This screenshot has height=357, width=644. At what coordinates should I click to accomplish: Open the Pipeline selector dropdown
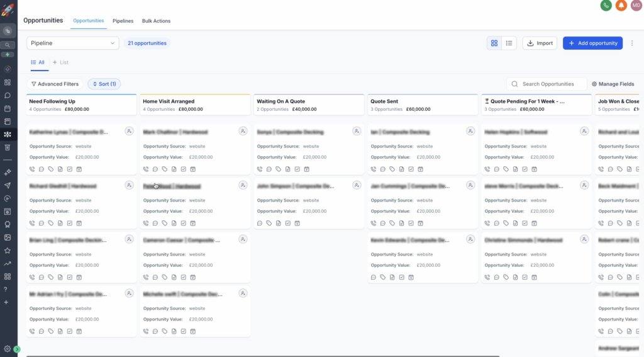[x=73, y=43]
